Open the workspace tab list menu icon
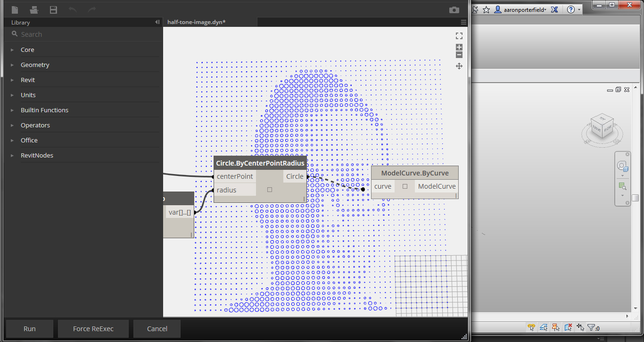 pos(463,22)
